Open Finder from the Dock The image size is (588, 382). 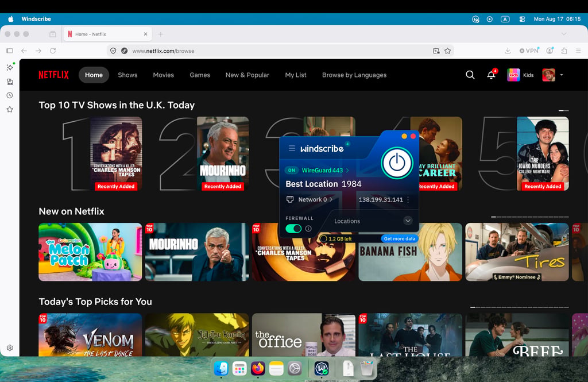tap(221, 368)
